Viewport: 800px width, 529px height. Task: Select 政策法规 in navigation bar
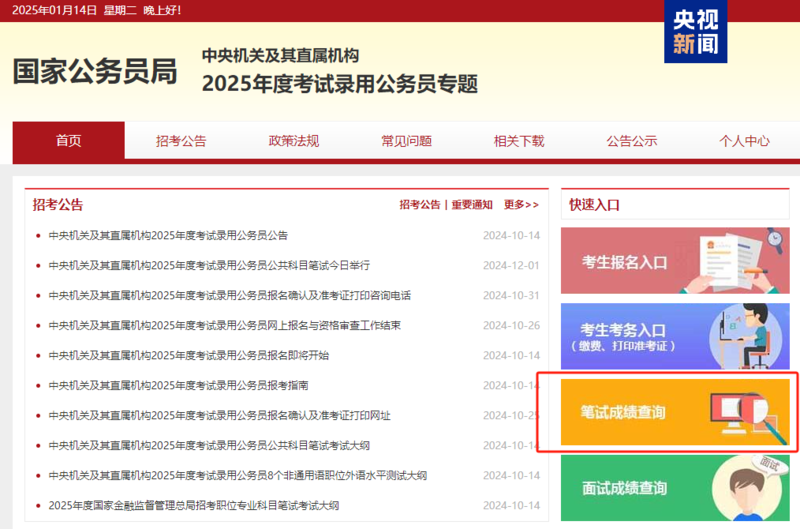click(x=293, y=141)
